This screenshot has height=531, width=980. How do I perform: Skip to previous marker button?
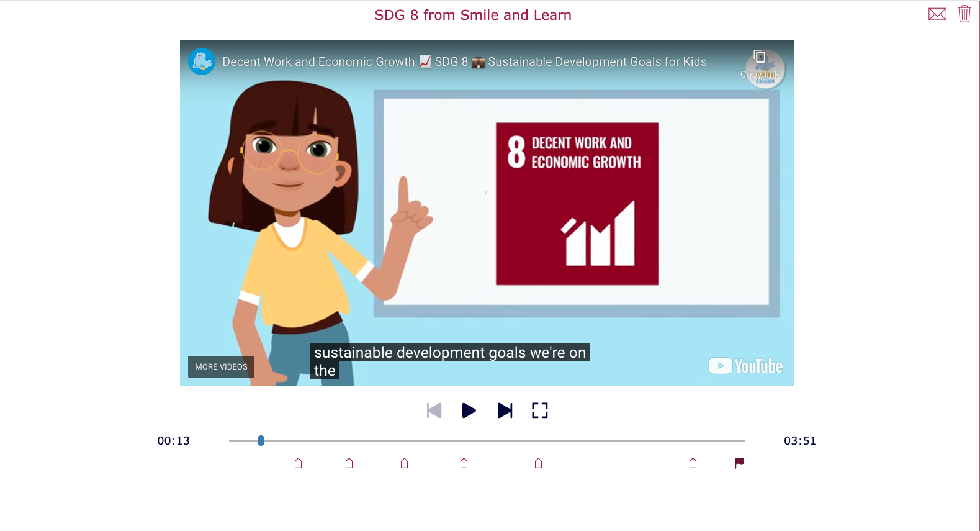(434, 411)
